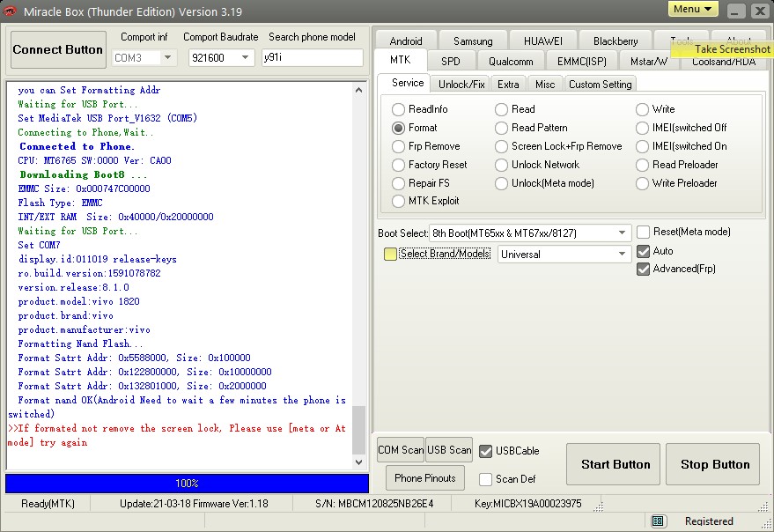Viewport: 774px width, 532px height.
Task: Click the yellow Select Brand/Models box
Action: coord(390,254)
